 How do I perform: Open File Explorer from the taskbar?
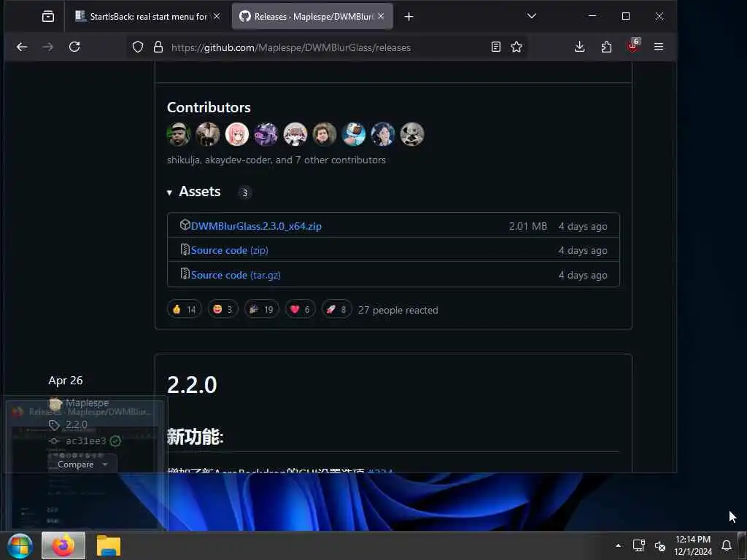(x=109, y=545)
